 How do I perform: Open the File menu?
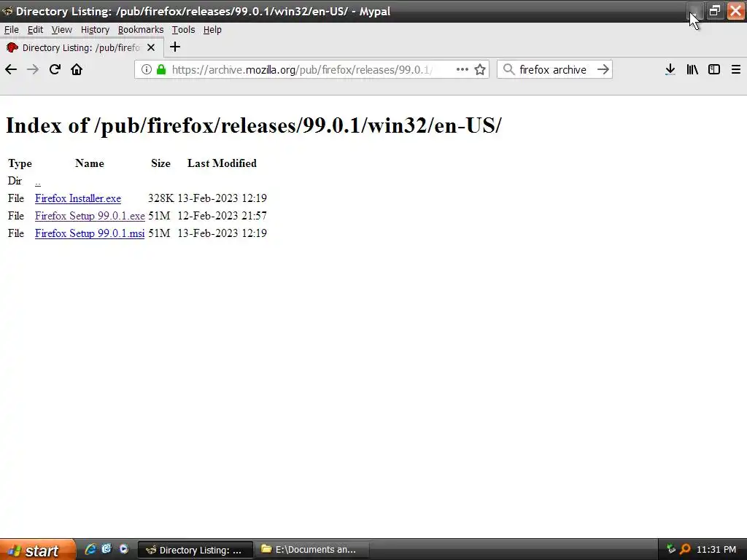12,29
